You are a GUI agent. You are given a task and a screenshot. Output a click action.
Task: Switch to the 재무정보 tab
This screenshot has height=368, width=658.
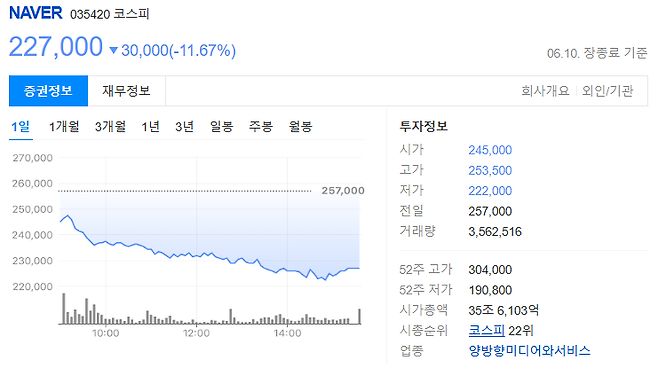point(126,91)
